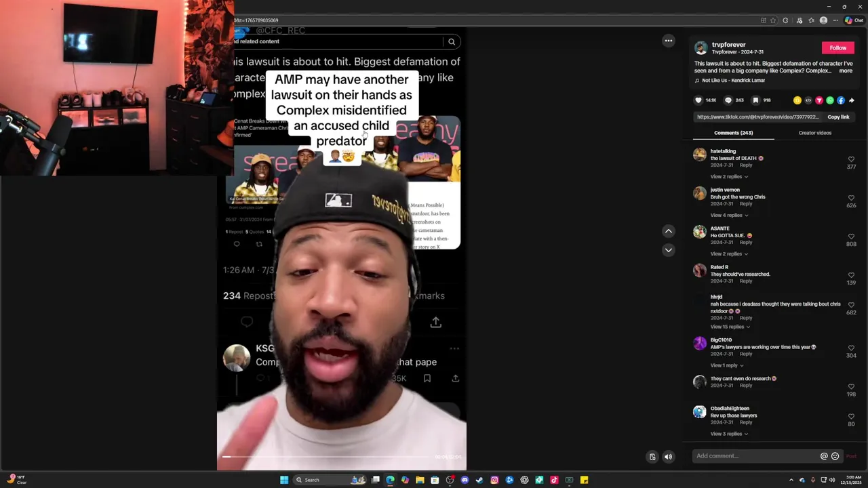This screenshot has width=868, height=488.
Task: Like Rated R's comment
Action: (x=851, y=275)
